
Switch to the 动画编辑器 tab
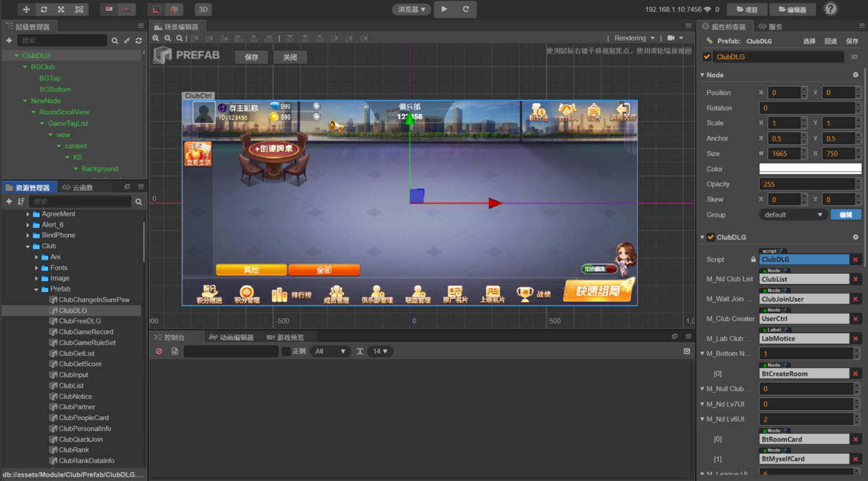(x=231, y=337)
